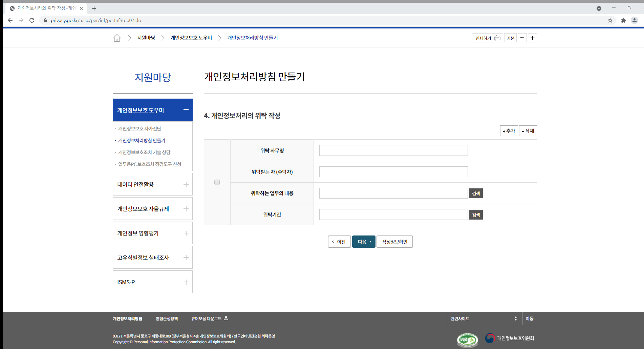Click 개인정보보호 도우미 in the breadcrumb
The height and width of the screenshot is (349, 644).
coord(191,38)
